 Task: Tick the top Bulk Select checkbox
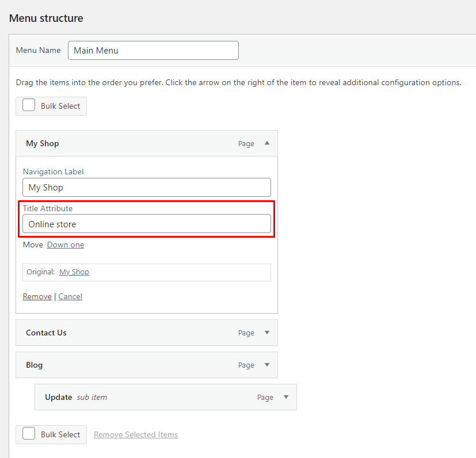point(29,106)
